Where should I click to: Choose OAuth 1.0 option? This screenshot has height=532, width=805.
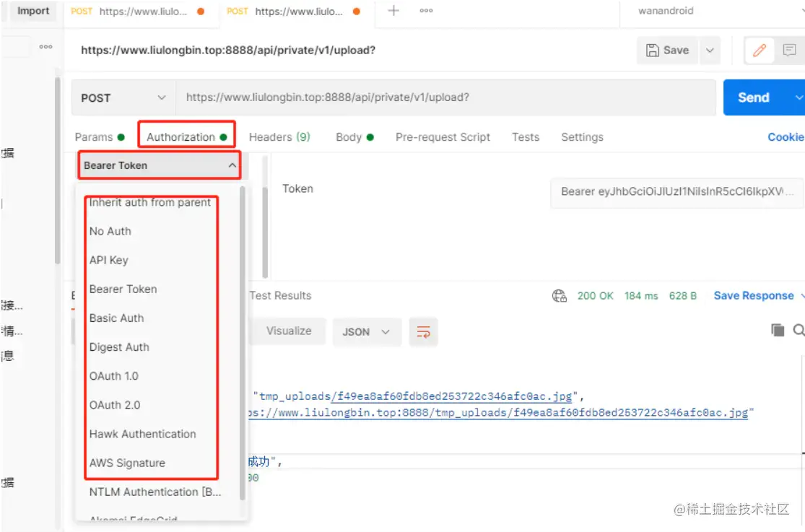click(x=114, y=376)
